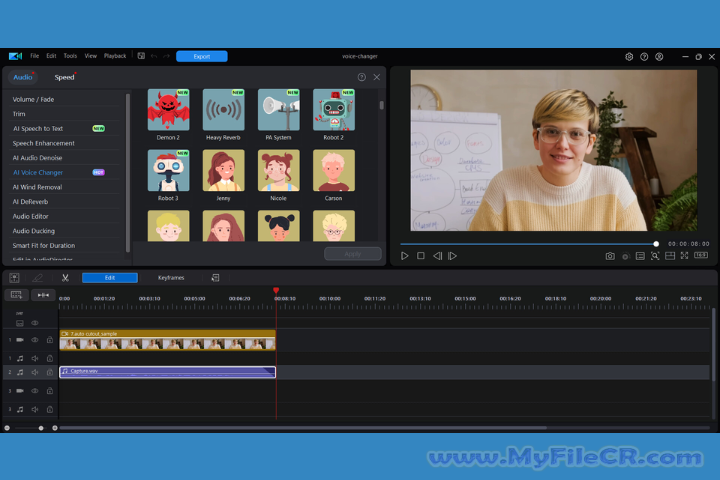Toggle visibility eye of video track 1
The image size is (720, 480).
pyautogui.click(x=35, y=340)
